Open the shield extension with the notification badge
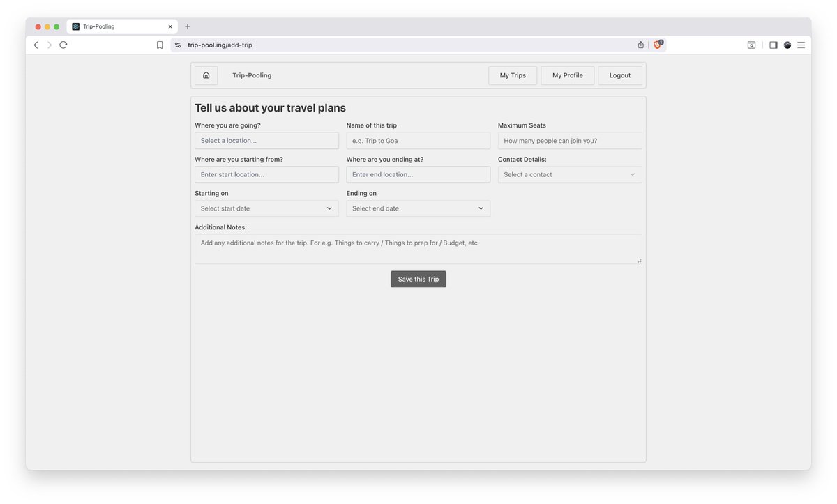 point(656,44)
